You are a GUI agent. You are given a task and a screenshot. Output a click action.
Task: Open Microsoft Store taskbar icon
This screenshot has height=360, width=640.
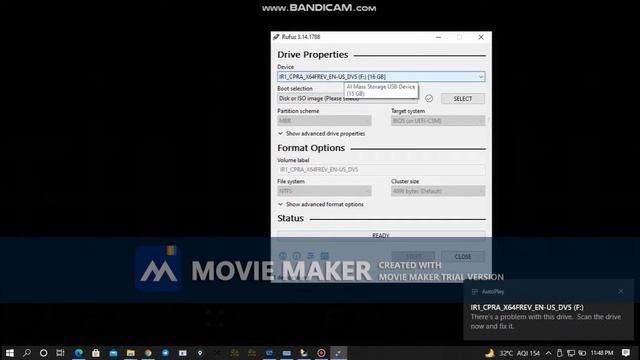coord(96,353)
